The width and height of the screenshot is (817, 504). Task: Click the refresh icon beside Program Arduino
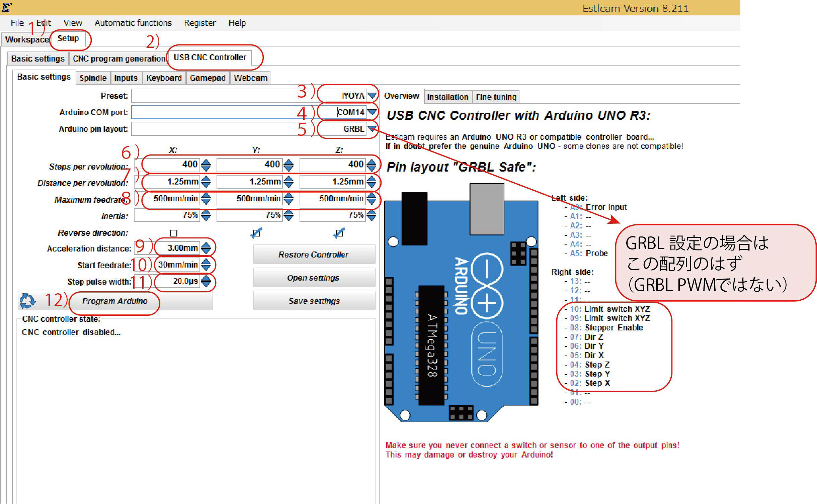coord(27,301)
